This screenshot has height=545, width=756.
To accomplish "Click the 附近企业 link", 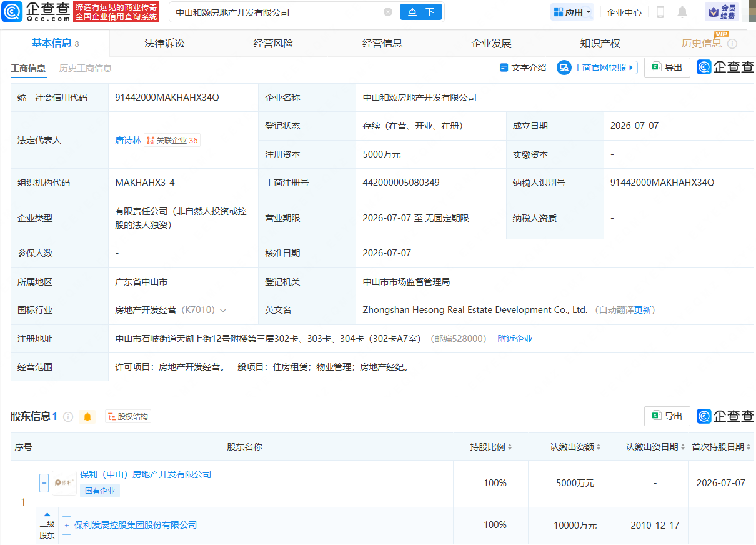I will [x=515, y=339].
